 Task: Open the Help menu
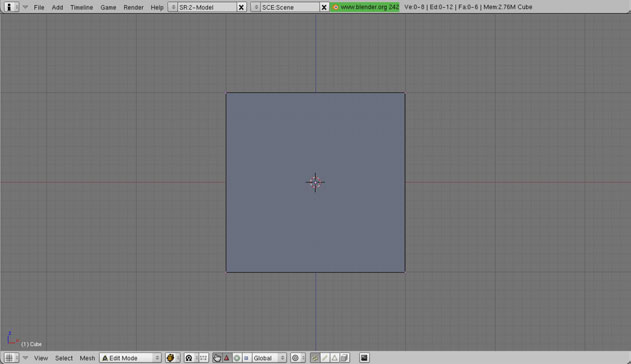click(157, 7)
